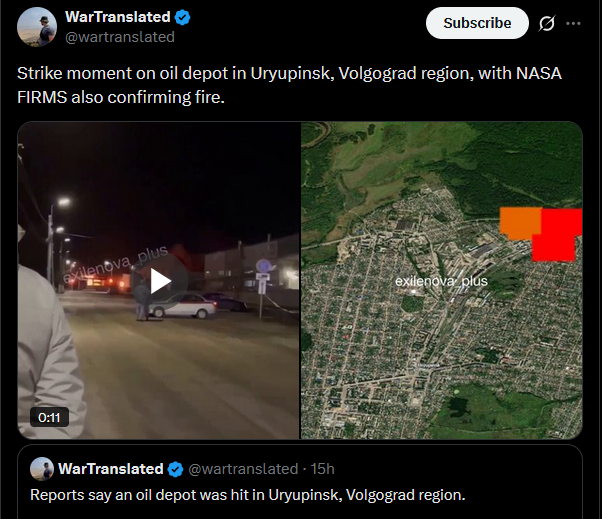Click the 0:11 video duration badge

click(50, 417)
